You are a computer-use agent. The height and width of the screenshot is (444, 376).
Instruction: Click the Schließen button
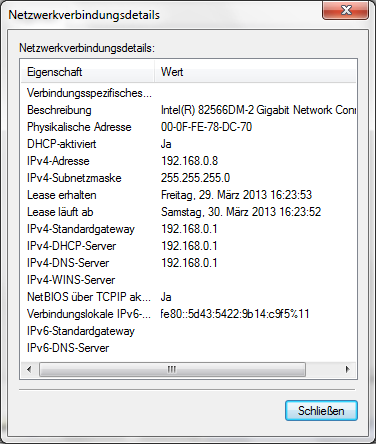321,411
